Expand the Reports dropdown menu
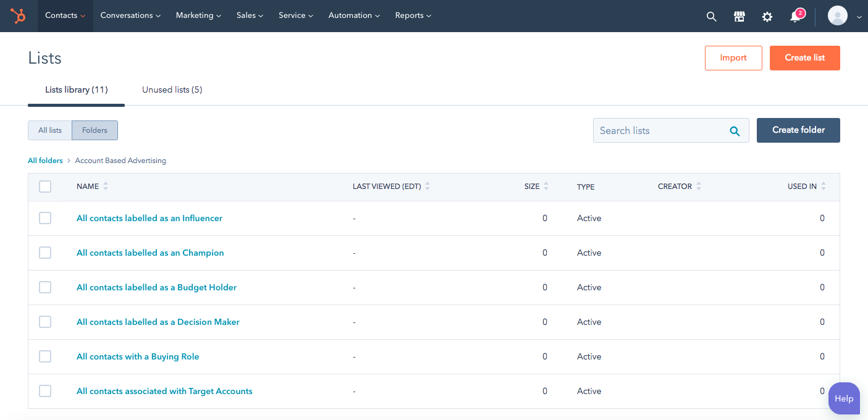Image resolution: width=868 pixels, height=420 pixels. coord(413,15)
